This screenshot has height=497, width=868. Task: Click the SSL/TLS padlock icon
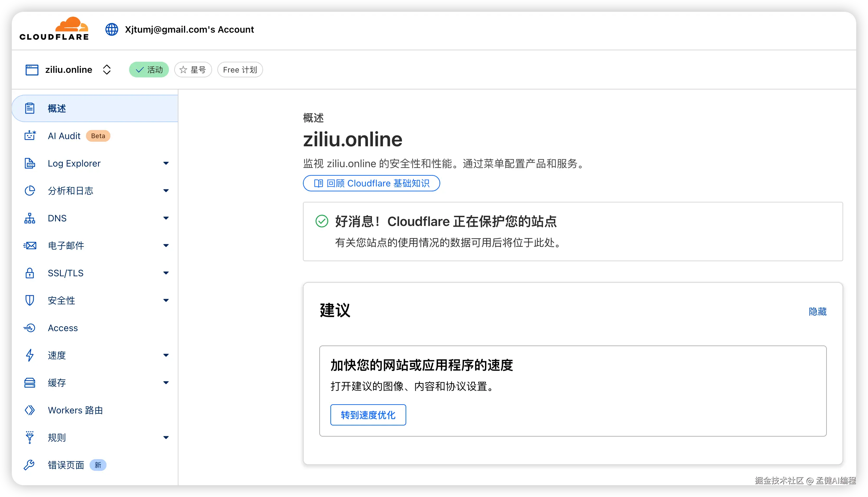pos(30,273)
